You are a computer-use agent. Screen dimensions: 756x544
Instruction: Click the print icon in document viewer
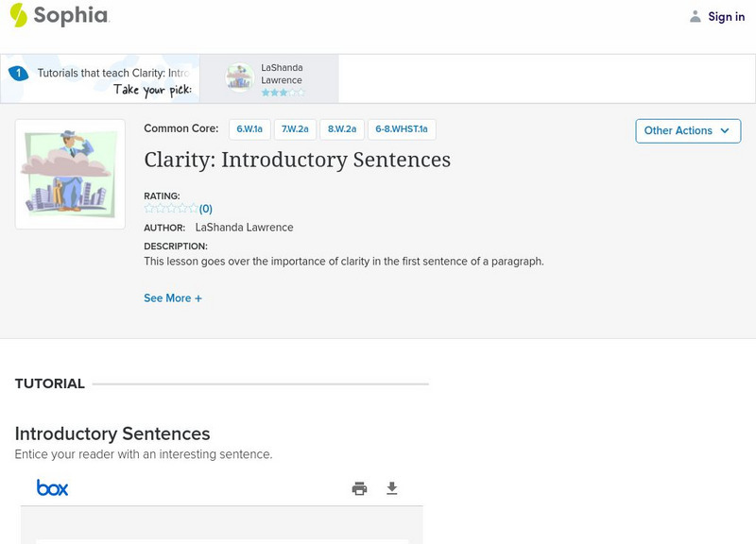click(359, 488)
